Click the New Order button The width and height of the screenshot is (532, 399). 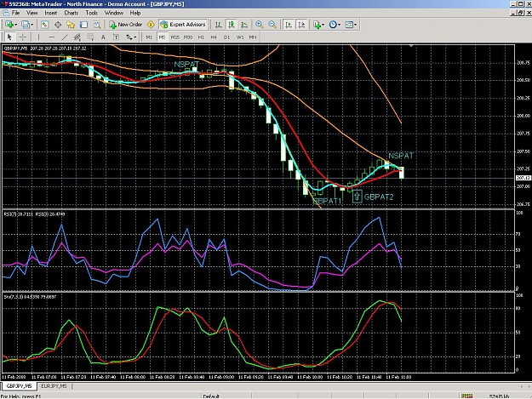pyautogui.click(x=125, y=25)
